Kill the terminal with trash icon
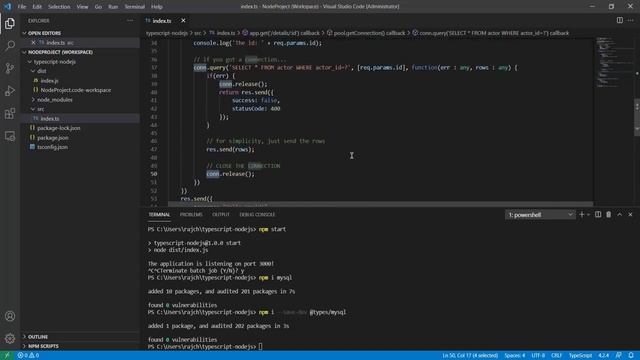The width and height of the screenshot is (640, 360). tap(609, 214)
